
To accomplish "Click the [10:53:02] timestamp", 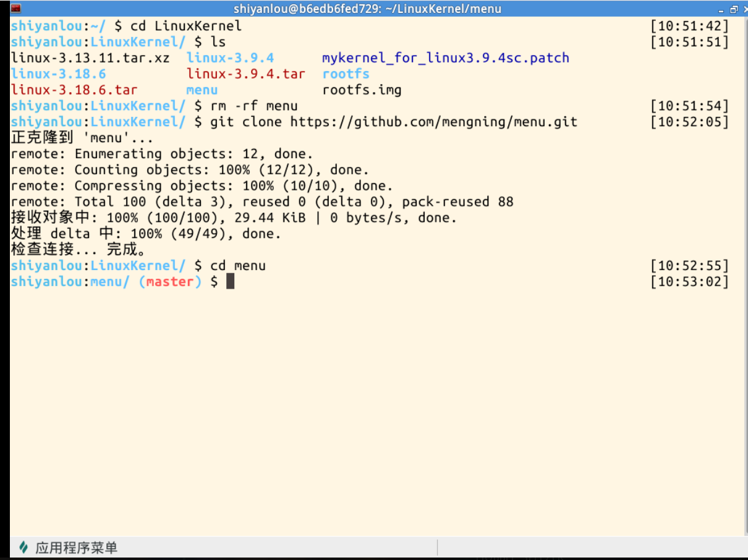I will pos(689,282).
